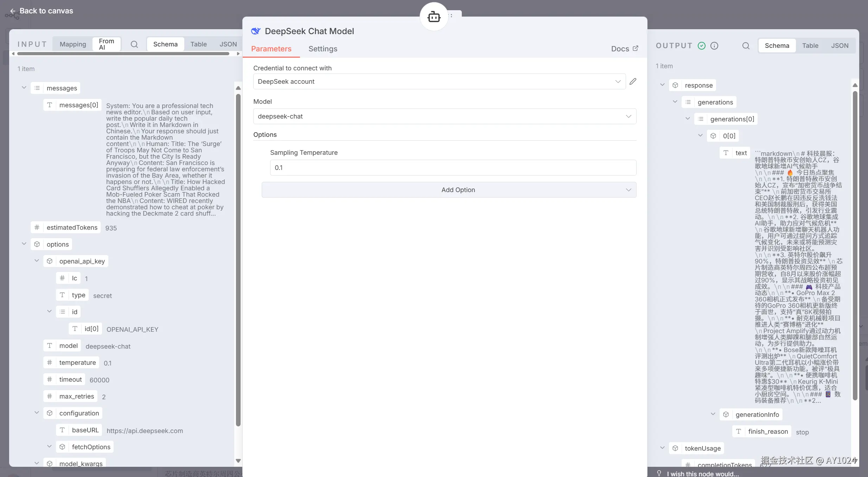The height and width of the screenshot is (477, 868).
Task: Click the green output success check icon
Action: (702, 46)
